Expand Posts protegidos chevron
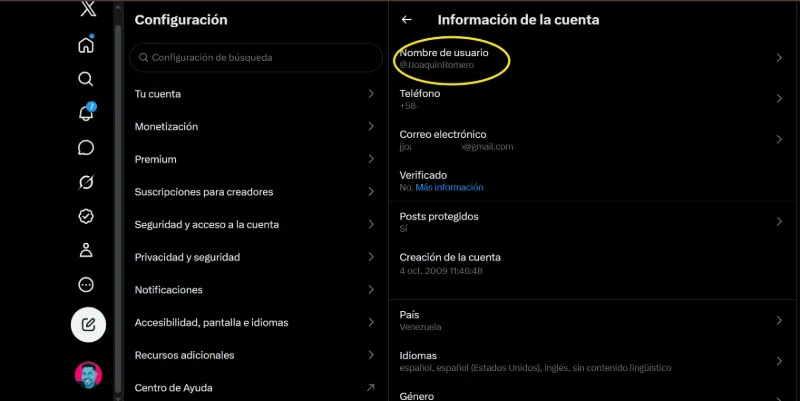The width and height of the screenshot is (800, 401). [x=779, y=221]
